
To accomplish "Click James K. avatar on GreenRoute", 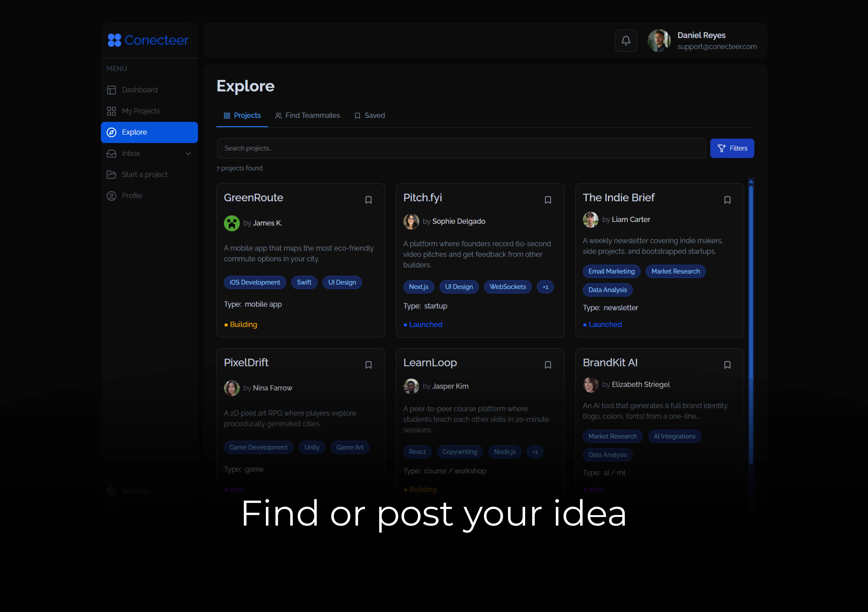I will click(x=232, y=223).
